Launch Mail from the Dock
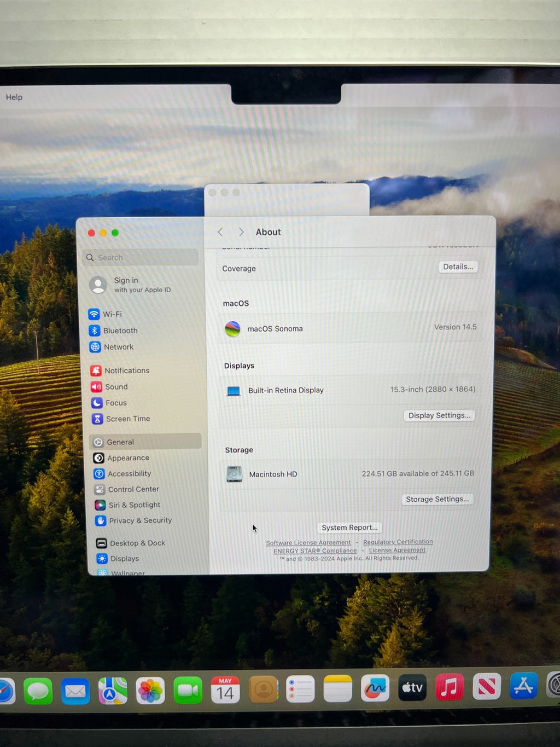560x747 pixels. pos(75,691)
